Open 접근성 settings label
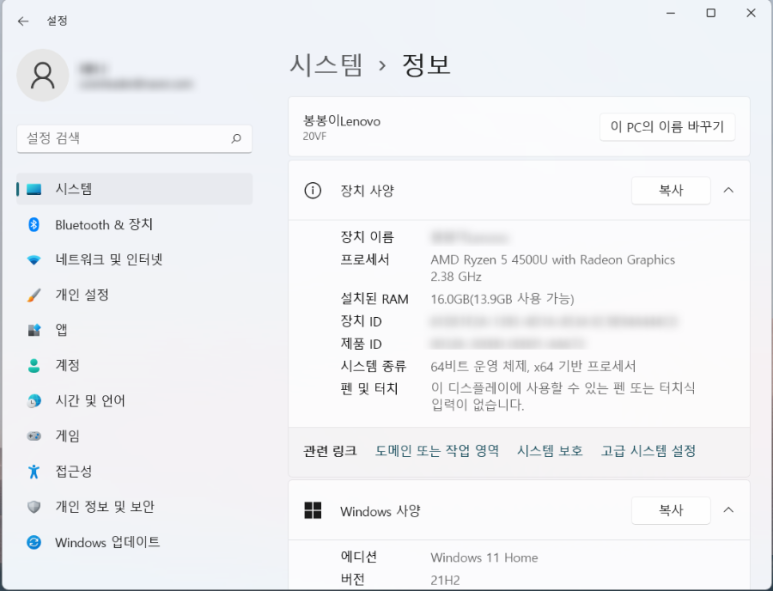This screenshot has width=773, height=591. click(73, 472)
